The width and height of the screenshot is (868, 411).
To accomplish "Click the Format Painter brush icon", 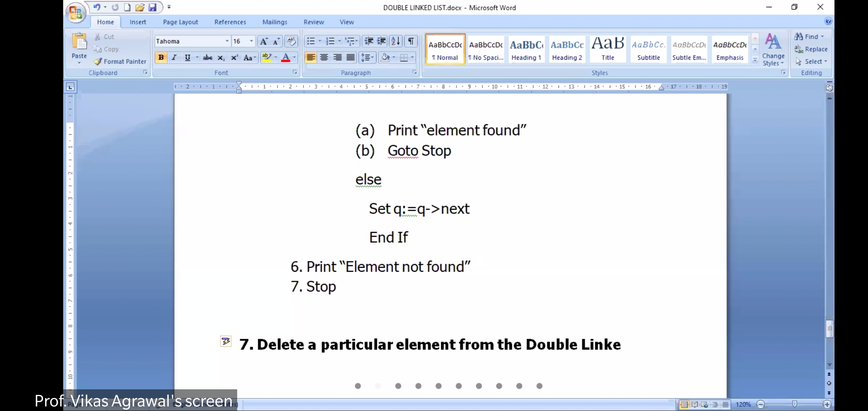I will 98,61.
